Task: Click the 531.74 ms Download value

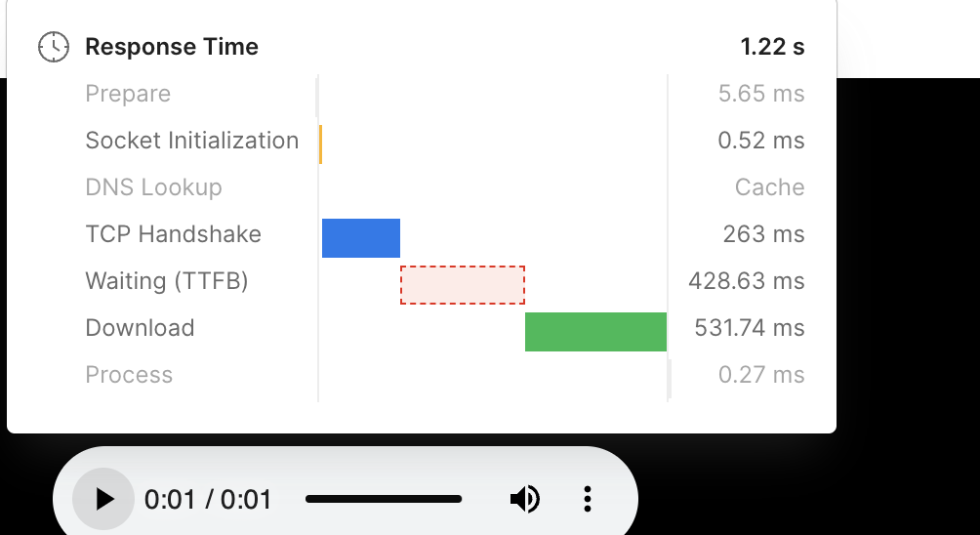Action: coord(749,328)
